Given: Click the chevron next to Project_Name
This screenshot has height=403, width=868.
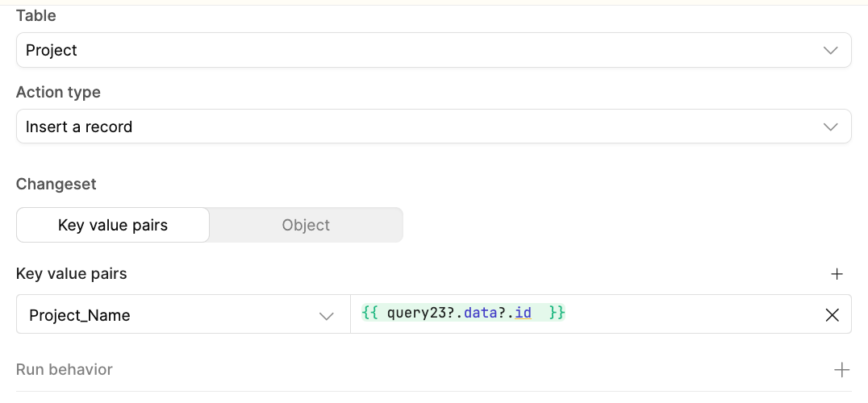Looking at the screenshot, I should pos(327,316).
